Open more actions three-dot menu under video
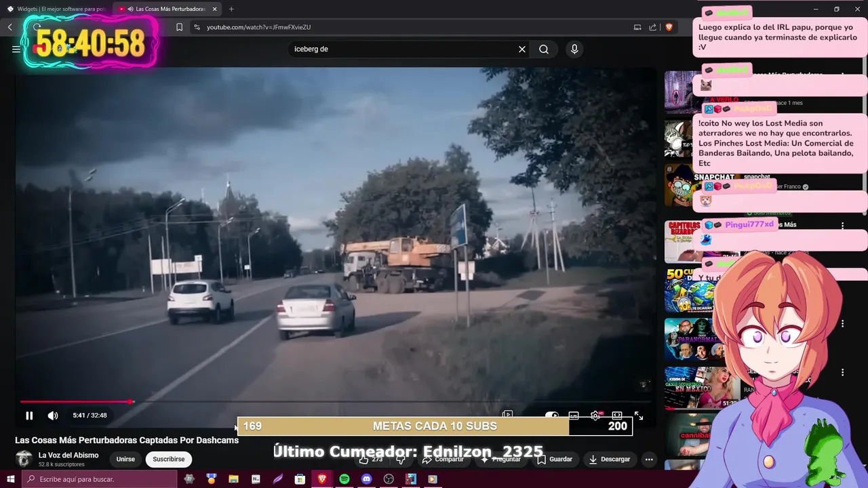The height and width of the screenshot is (488, 868). point(649,459)
